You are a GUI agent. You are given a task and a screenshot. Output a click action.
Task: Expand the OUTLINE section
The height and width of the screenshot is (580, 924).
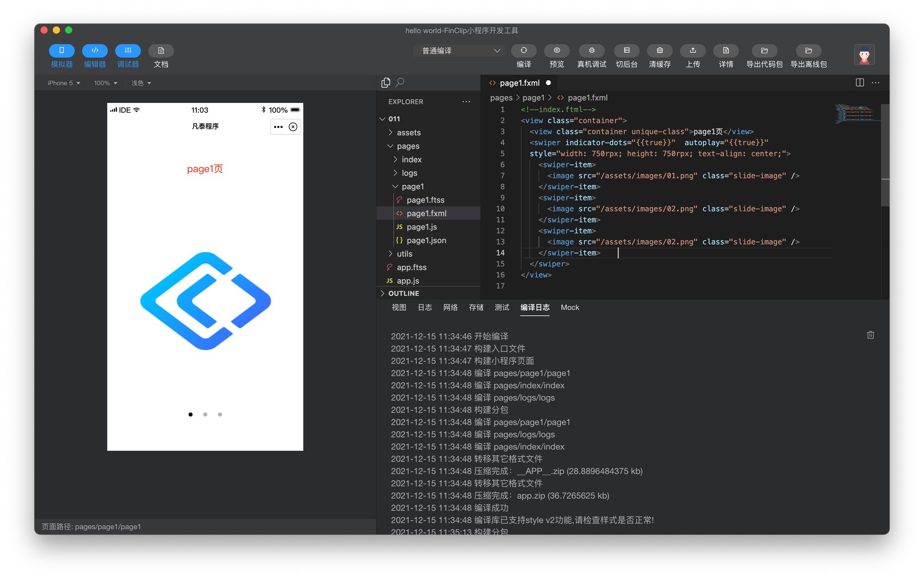pyautogui.click(x=403, y=293)
